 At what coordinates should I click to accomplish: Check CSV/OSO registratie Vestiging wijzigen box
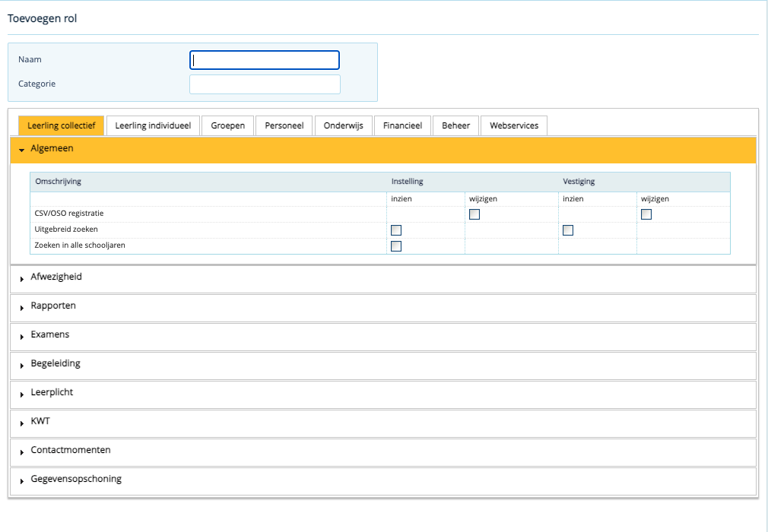(646, 214)
